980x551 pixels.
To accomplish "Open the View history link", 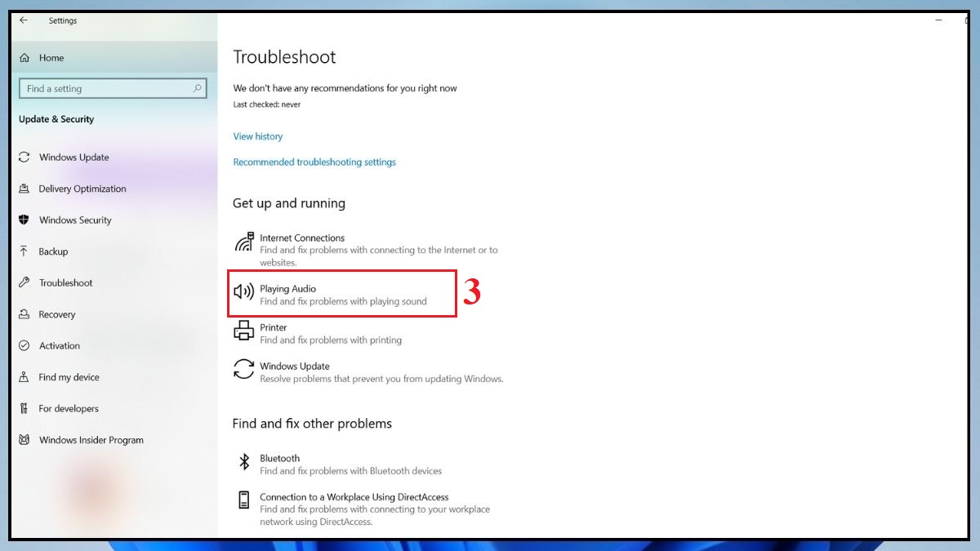I will point(258,136).
